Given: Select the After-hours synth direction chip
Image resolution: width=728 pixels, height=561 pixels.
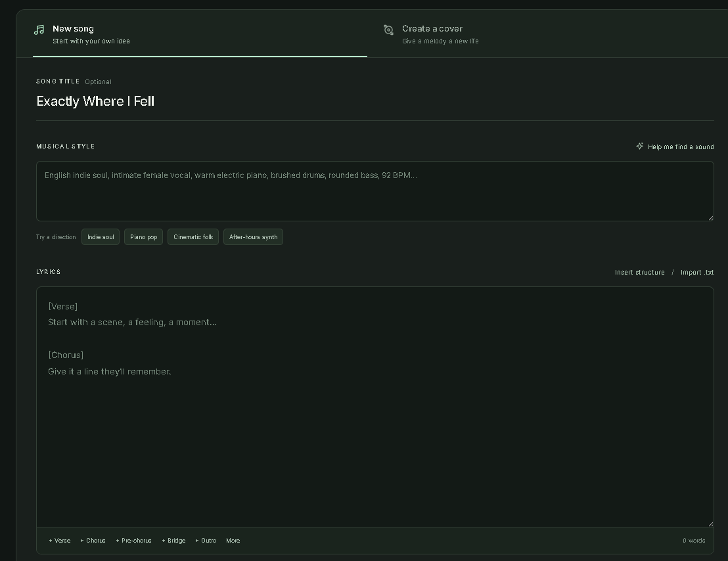Looking at the screenshot, I should click(253, 237).
